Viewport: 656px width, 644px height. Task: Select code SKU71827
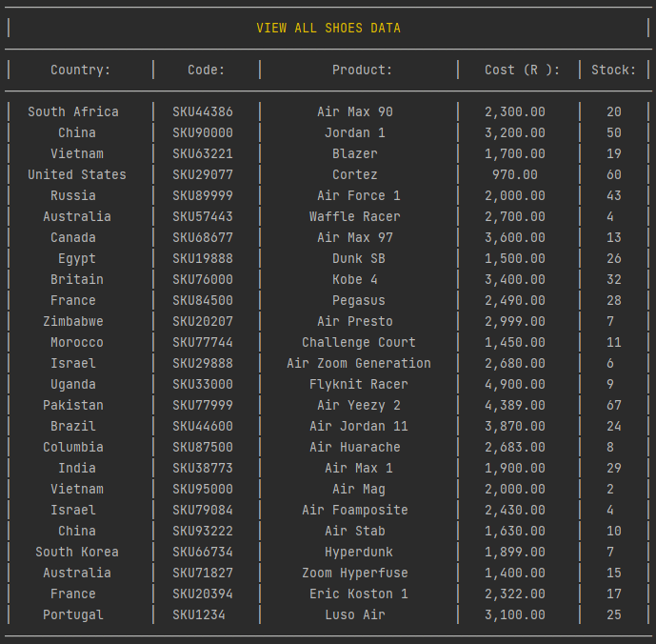tap(203, 573)
